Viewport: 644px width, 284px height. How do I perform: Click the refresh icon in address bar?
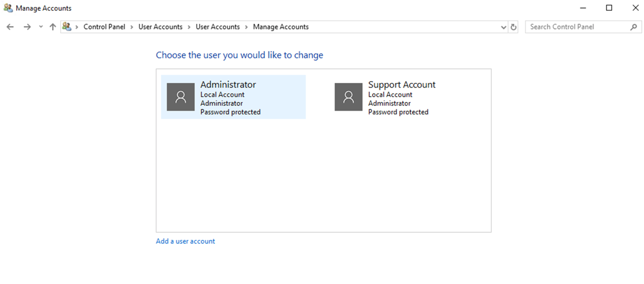[513, 27]
